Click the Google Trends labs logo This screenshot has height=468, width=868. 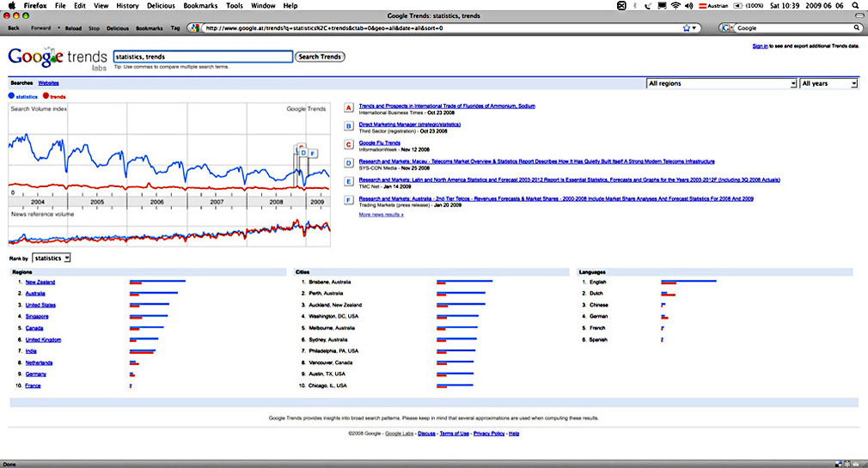[58, 58]
